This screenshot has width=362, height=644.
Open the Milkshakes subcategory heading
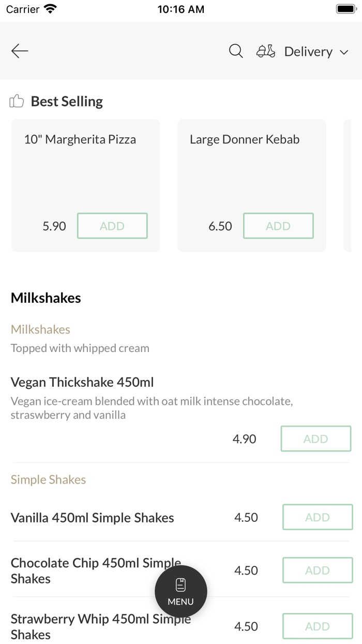tap(40, 329)
